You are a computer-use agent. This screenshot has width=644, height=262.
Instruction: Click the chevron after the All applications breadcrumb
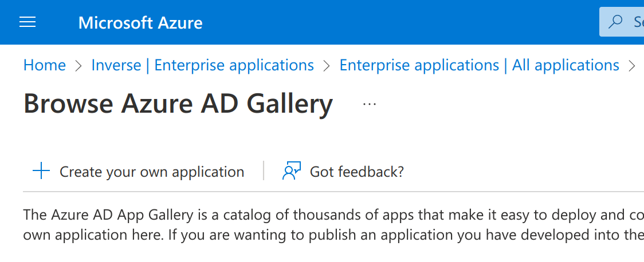632,66
